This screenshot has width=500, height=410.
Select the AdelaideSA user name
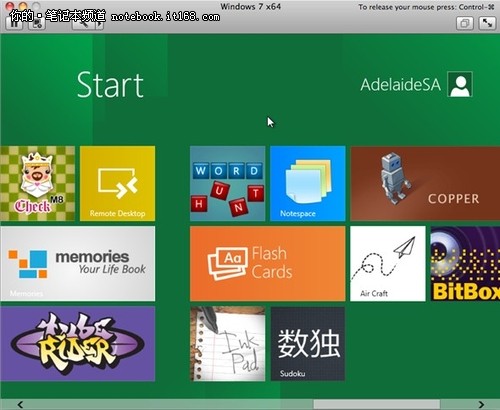pos(401,85)
